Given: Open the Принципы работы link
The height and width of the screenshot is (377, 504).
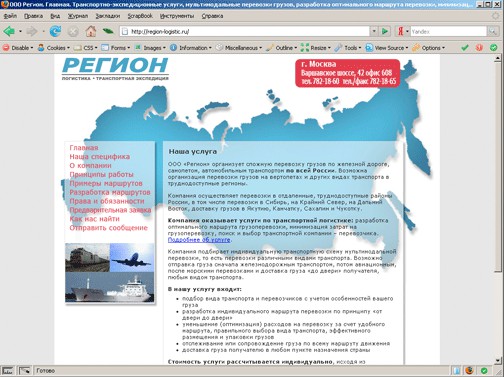Looking at the screenshot, I should (101, 174).
